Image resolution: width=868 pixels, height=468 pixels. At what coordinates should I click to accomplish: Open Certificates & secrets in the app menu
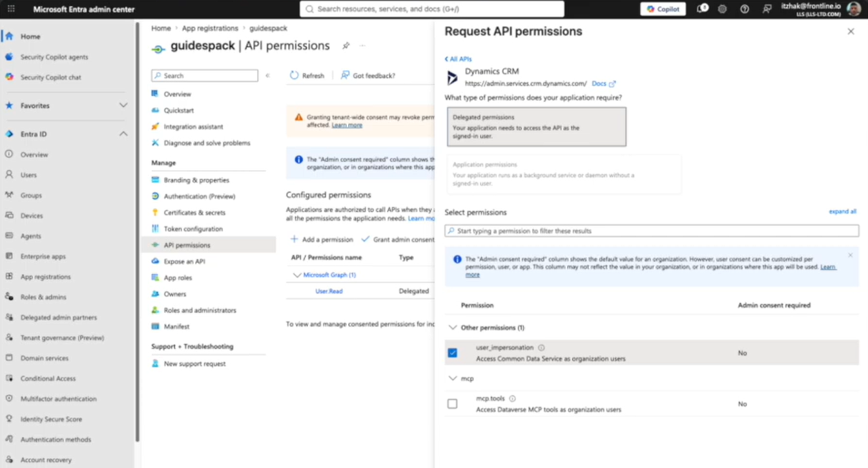click(194, 213)
